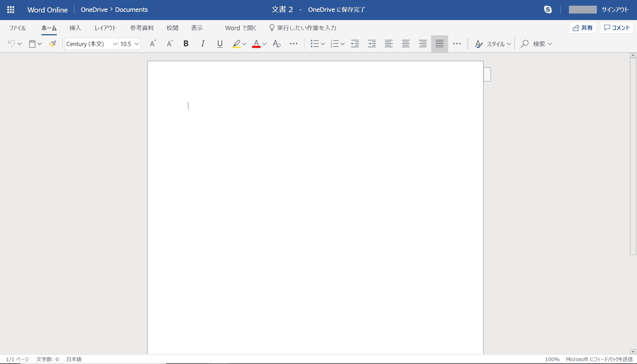
Task: Expand the Undo dropdown arrow
Action: pos(20,44)
